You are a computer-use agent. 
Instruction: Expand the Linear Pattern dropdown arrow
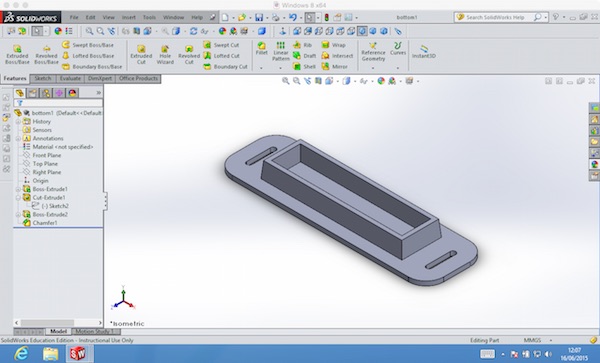(280, 68)
